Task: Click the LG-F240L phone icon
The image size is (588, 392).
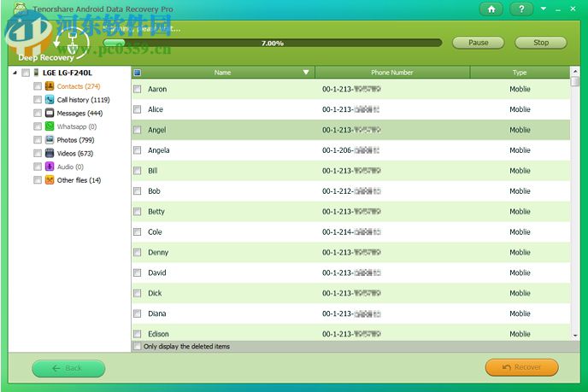Action: (x=36, y=73)
